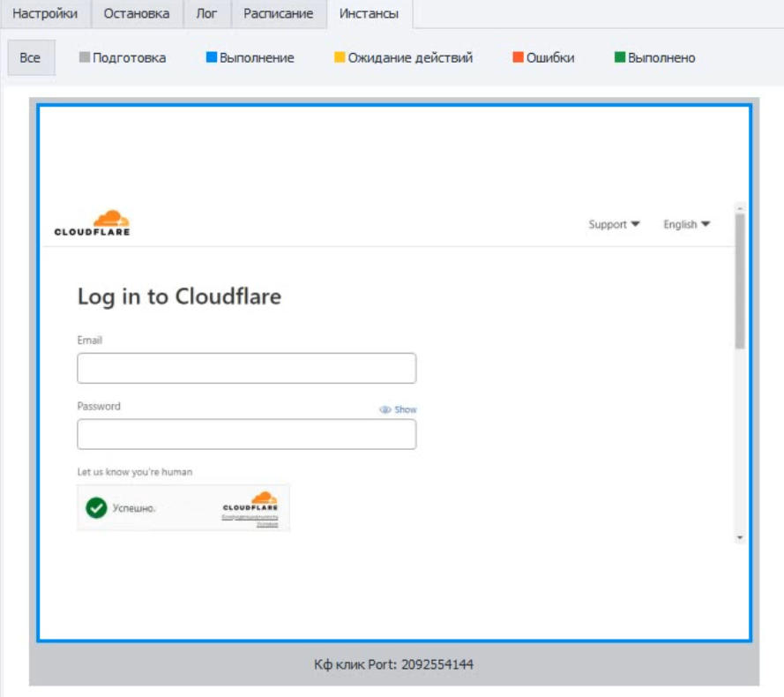Filter instances by Выполнение status

(x=250, y=57)
